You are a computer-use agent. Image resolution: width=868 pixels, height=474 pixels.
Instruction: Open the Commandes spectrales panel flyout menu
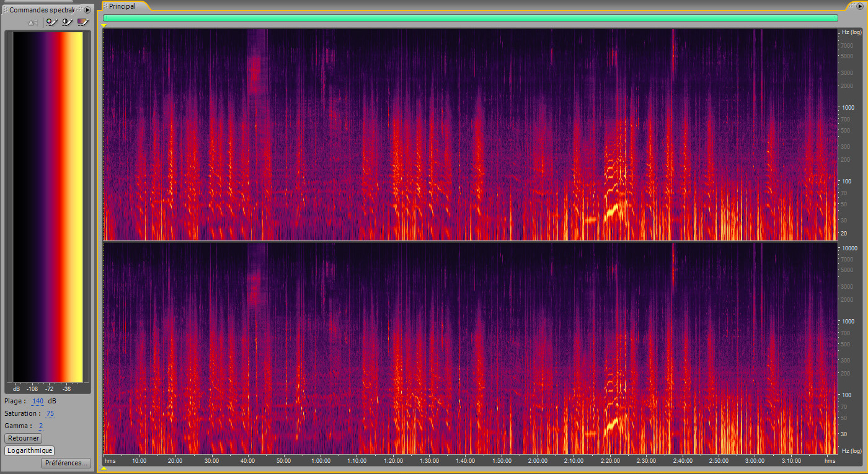click(x=87, y=10)
